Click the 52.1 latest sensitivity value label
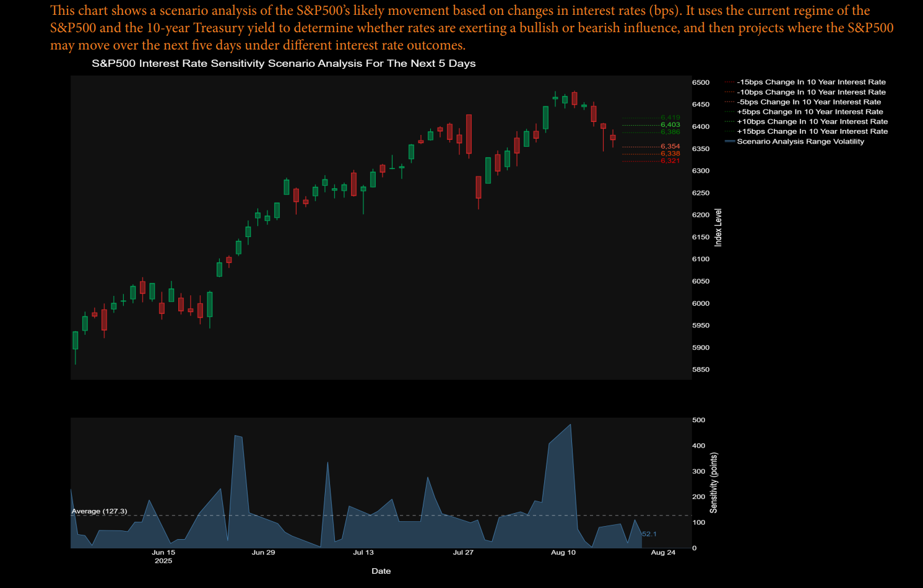The image size is (923, 588). pos(649,534)
